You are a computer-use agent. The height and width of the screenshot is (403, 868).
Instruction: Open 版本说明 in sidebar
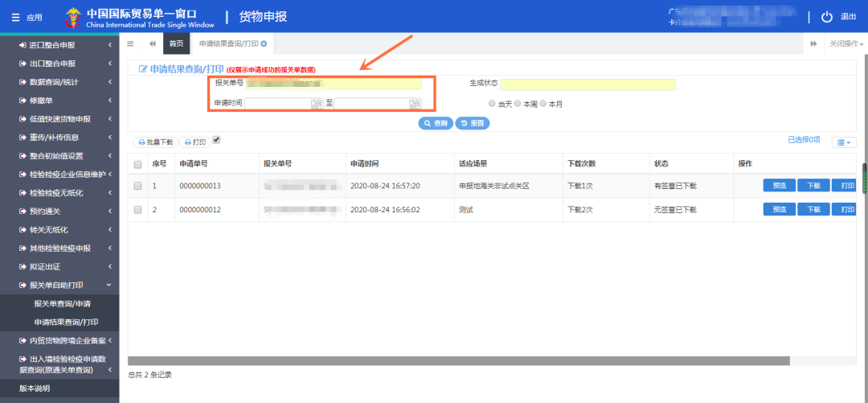[x=59, y=389]
